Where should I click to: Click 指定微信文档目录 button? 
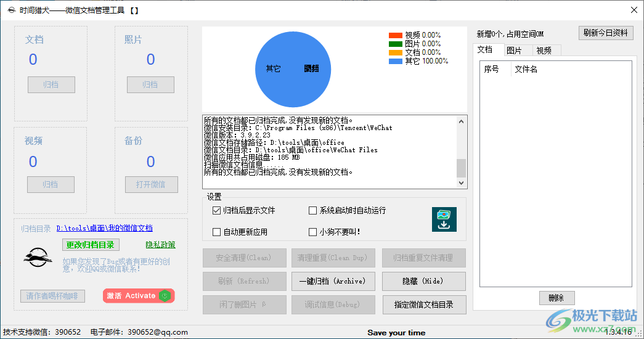click(424, 304)
